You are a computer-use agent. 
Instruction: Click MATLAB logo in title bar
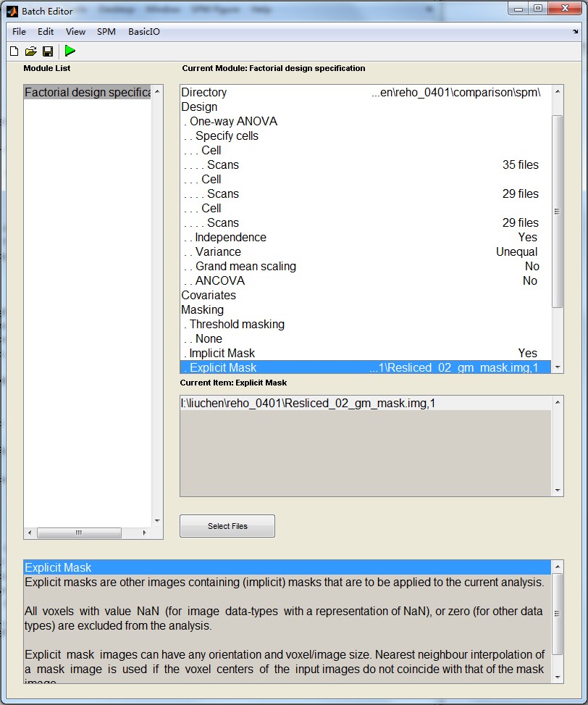click(12, 12)
